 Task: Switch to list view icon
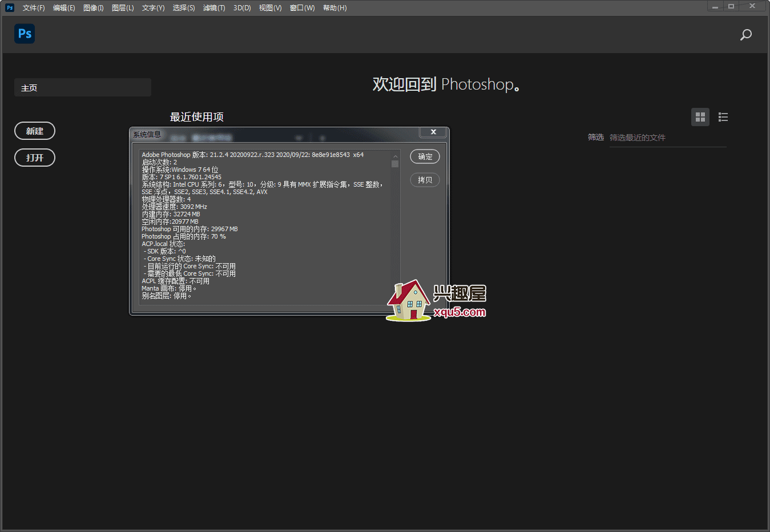(723, 117)
